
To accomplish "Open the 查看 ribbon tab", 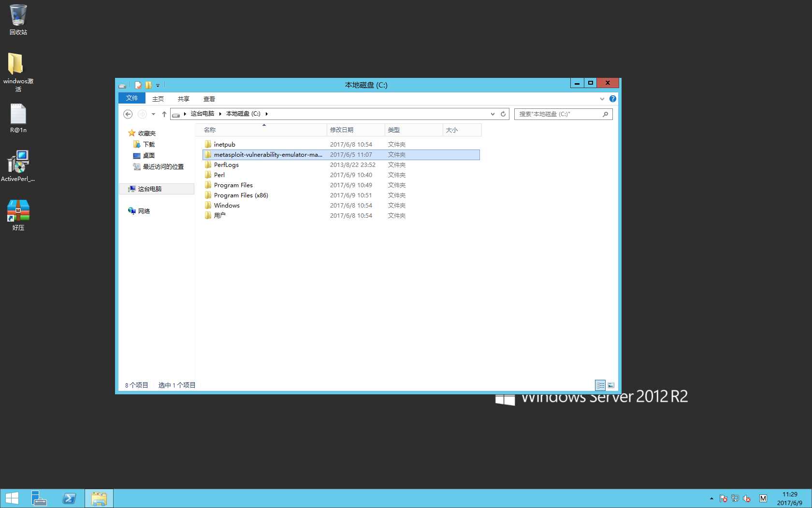I will click(x=209, y=99).
